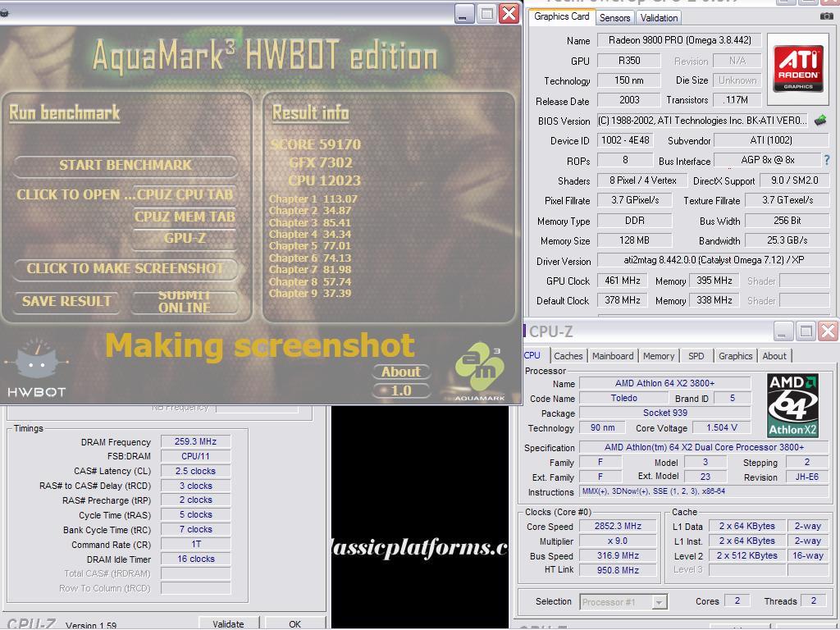Click the Core Speed value 2852.3 MHz

coord(618,526)
